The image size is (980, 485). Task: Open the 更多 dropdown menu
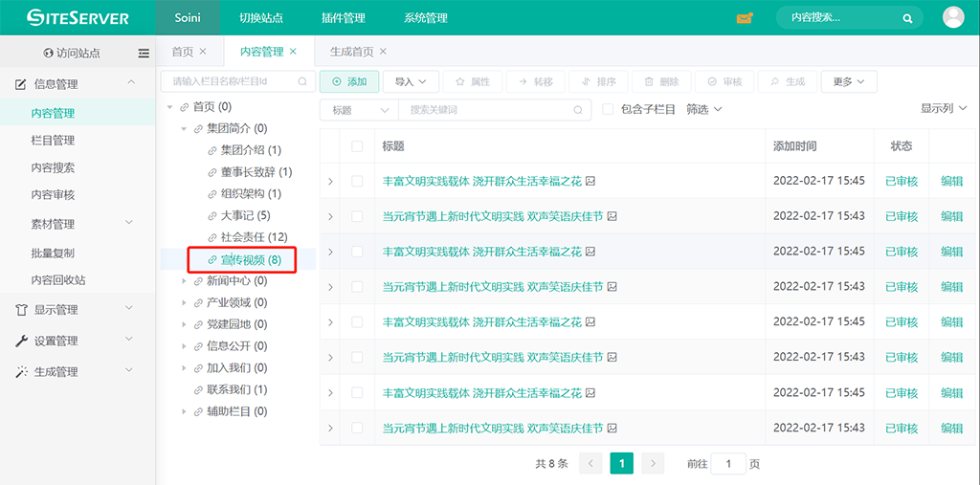coord(849,82)
